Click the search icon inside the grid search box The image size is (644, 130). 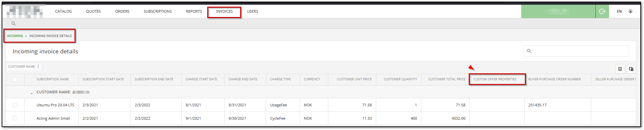click(529, 51)
